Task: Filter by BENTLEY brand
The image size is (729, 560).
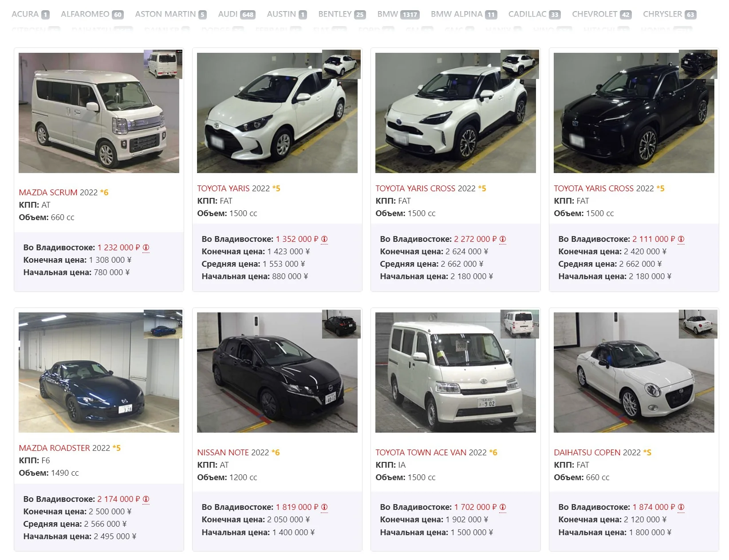Action: pos(342,14)
